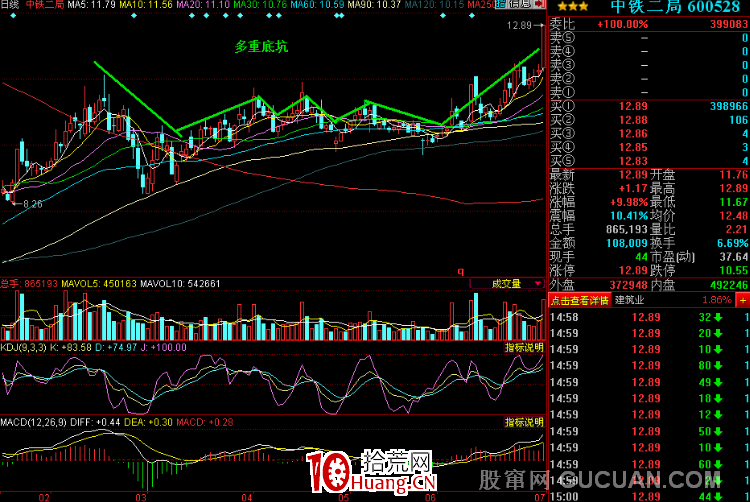Click month label 03 on time axis
The height and width of the screenshot is (502, 750).
141,497
